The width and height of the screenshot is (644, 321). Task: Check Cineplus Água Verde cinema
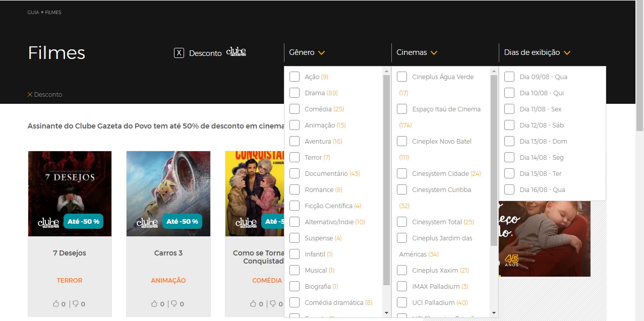coord(402,77)
